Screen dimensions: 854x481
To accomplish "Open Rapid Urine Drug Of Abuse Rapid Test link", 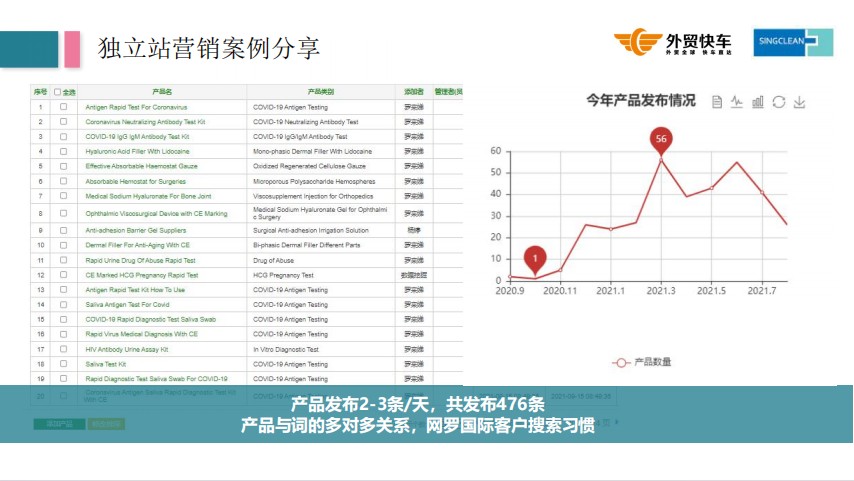I will 141,260.
